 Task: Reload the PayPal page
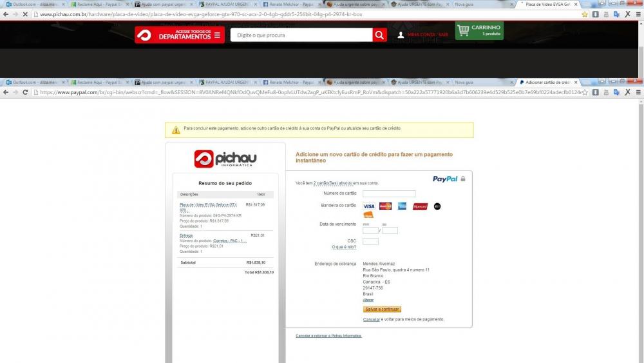pyautogui.click(x=25, y=92)
